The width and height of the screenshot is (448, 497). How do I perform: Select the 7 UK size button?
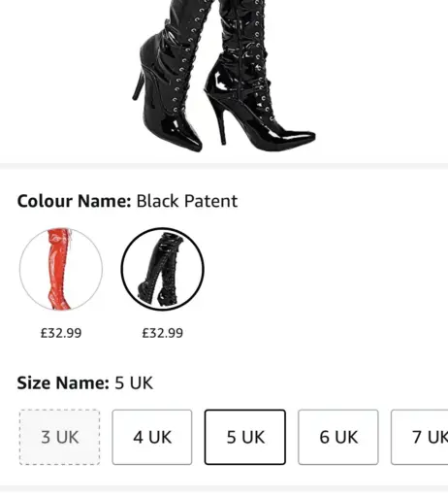(x=420, y=437)
